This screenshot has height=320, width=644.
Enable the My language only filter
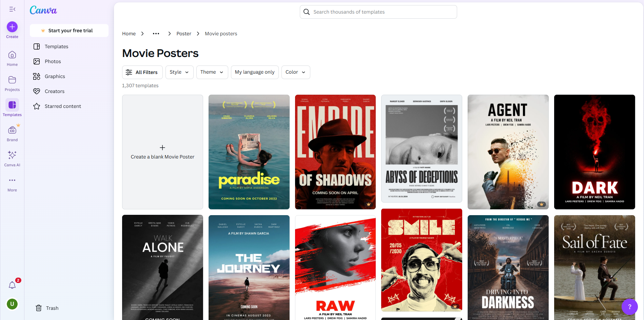254,72
